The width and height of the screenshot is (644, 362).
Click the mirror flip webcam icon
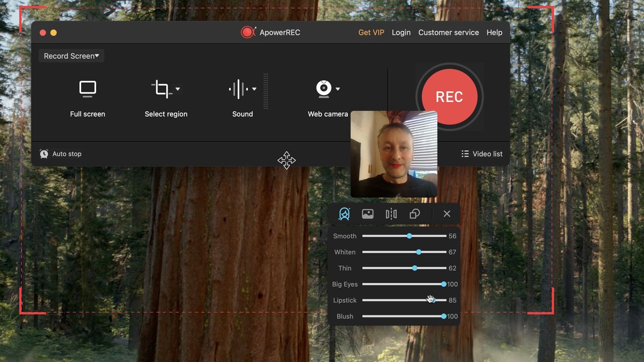[391, 213]
